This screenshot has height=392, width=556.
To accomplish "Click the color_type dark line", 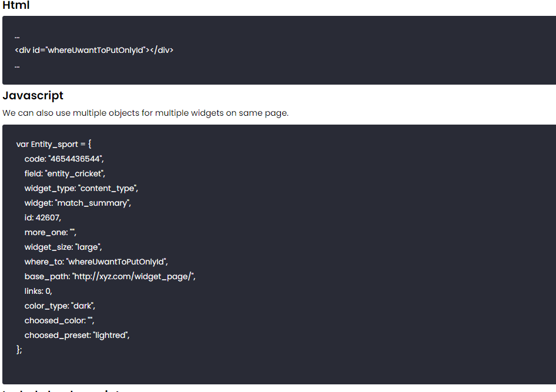I will point(60,306).
